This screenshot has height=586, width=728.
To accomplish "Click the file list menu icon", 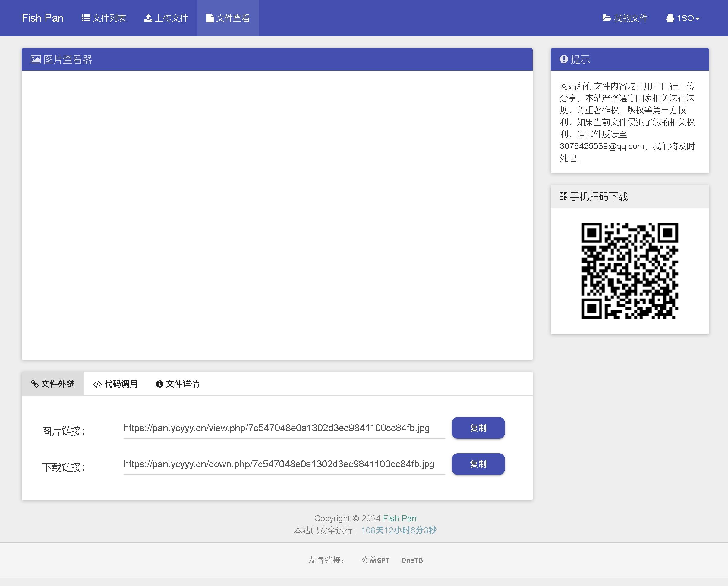I will coord(86,18).
